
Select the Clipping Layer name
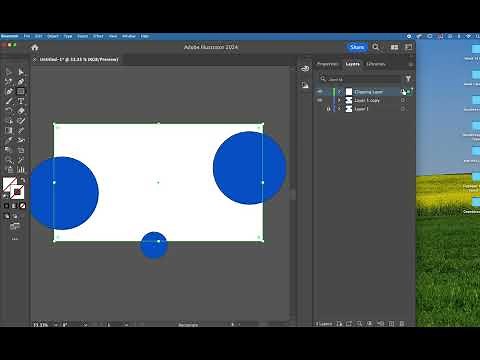(368, 92)
